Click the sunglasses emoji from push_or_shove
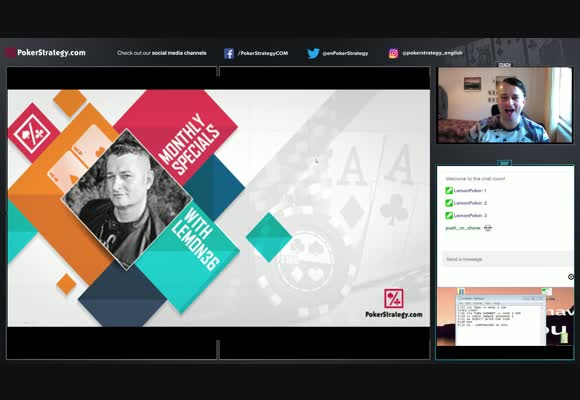 [488, 228]
